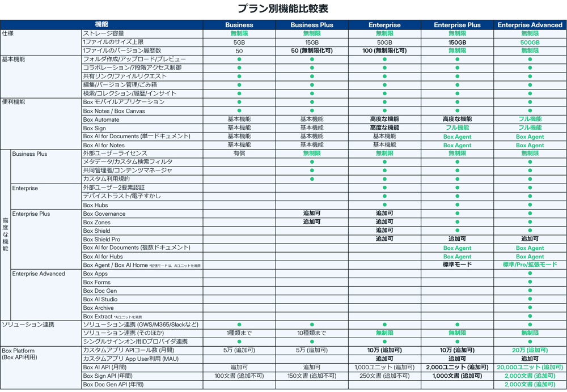Select the Box Sign row label
This screenshot has height=392, width=567.
tap(94, 128)
